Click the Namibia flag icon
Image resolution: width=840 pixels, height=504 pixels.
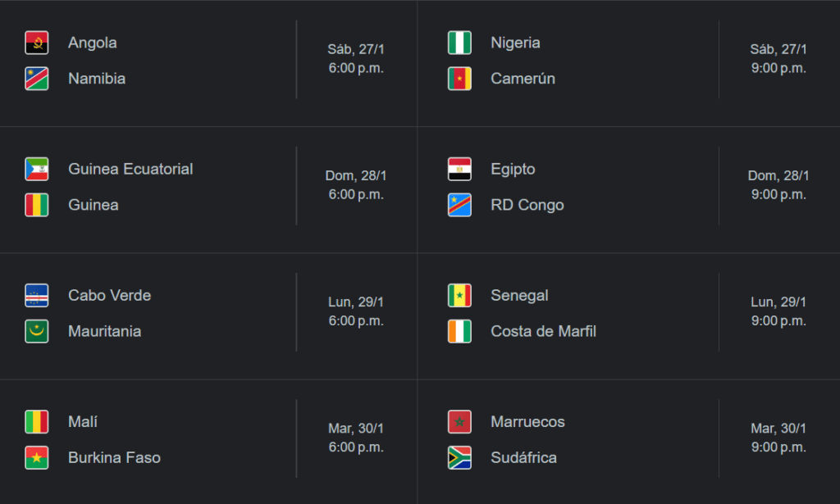pyautogui.click(x=37, y=79)
